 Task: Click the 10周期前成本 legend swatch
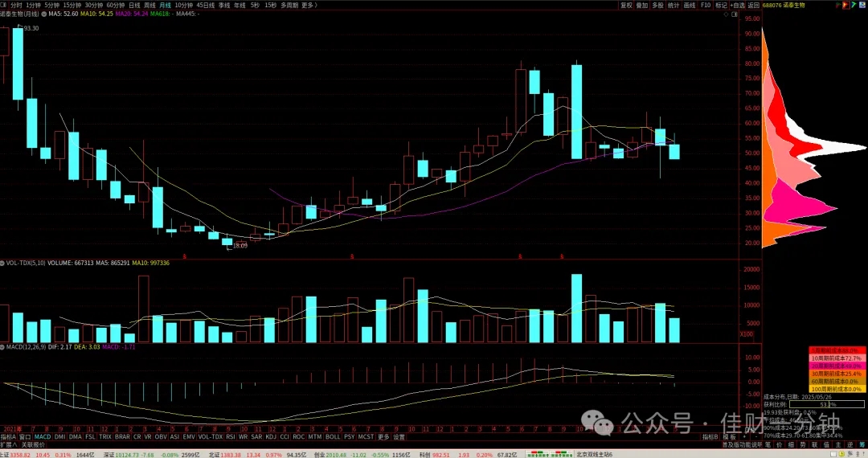pos(837,358)
